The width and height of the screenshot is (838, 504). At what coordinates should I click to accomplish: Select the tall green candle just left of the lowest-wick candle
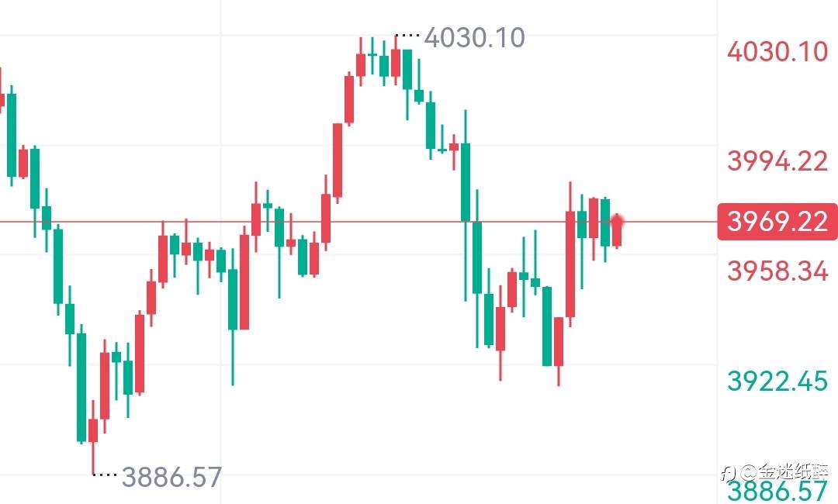81,388
